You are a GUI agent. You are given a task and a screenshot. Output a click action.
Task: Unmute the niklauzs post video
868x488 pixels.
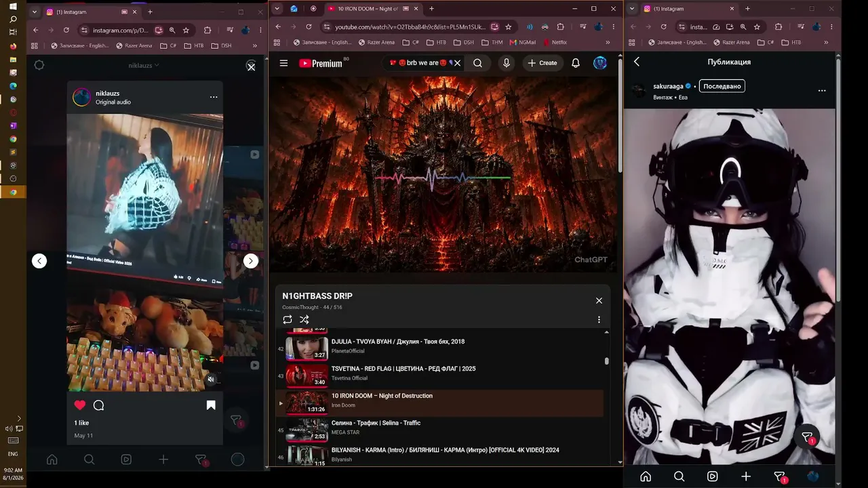[211, 380]
